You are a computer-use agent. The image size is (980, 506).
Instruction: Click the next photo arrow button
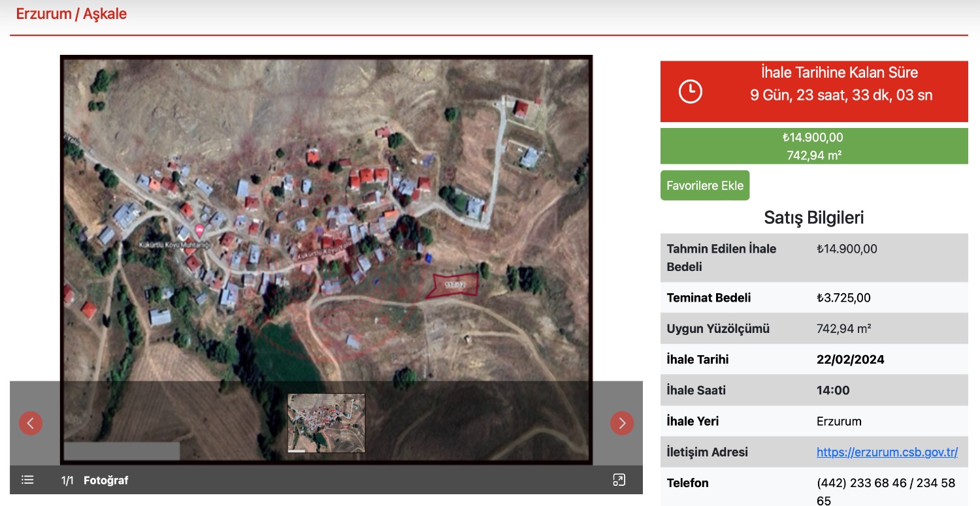[x=622, y=423]
